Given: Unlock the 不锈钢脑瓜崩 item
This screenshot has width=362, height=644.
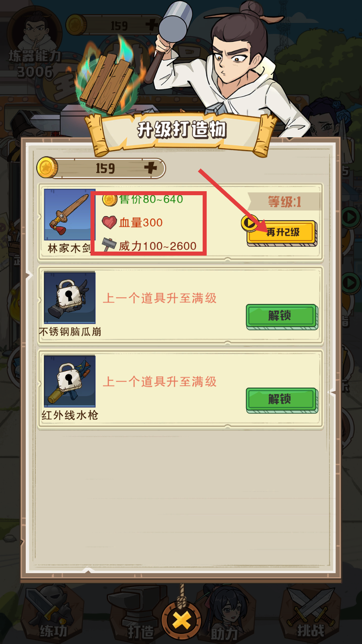Looking at the screenshot, I should click(282, 317).
